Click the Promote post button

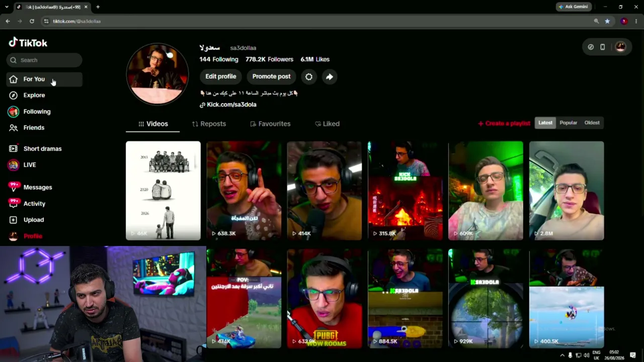tap(271, 76)
